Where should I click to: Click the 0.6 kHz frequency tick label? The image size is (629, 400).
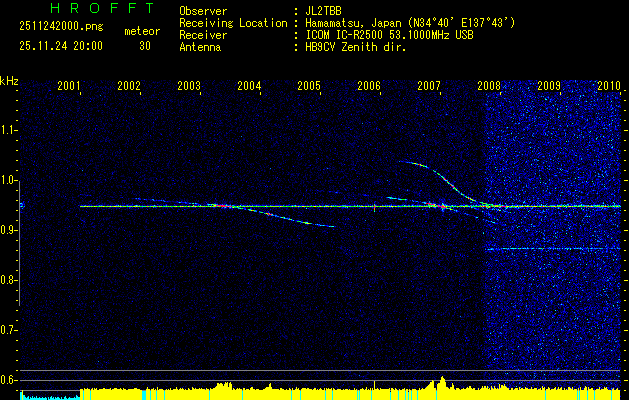point(9,379)
